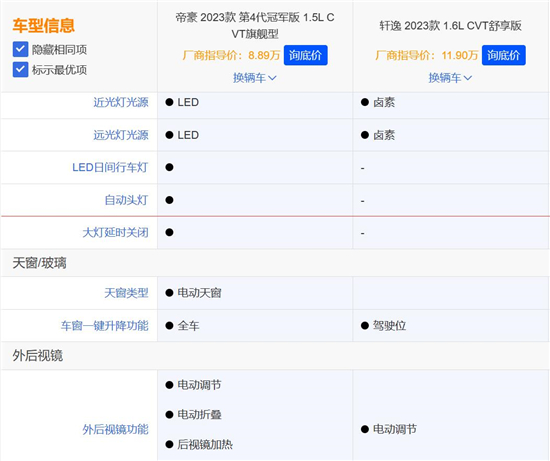
Task: Click the 天窗/玻璃 section header
Action: click(39, 263)
